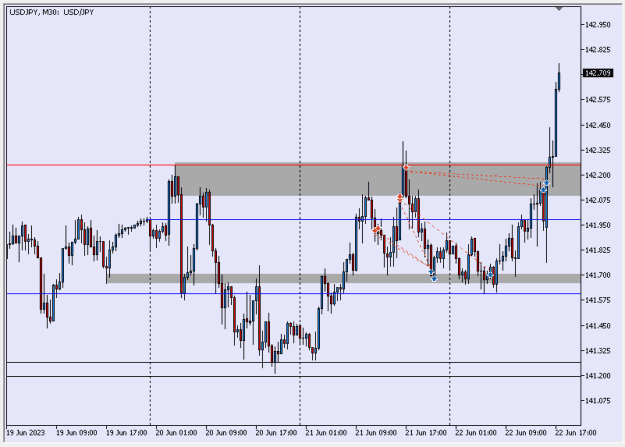Click the 142.450 price axis label
Image resolution: width=625 pixels, height=447 pixels.
(597, 125)
